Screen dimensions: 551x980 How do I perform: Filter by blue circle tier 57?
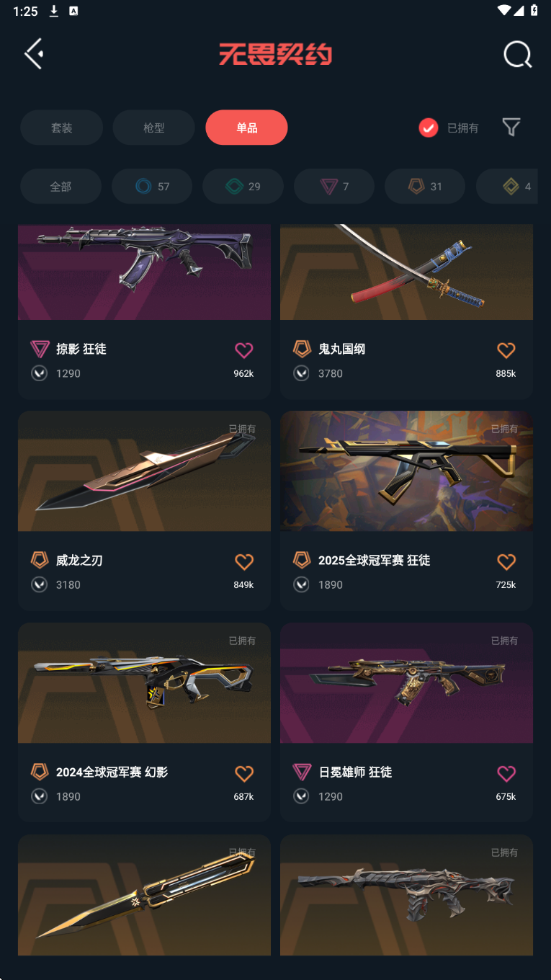click(152, 187)
